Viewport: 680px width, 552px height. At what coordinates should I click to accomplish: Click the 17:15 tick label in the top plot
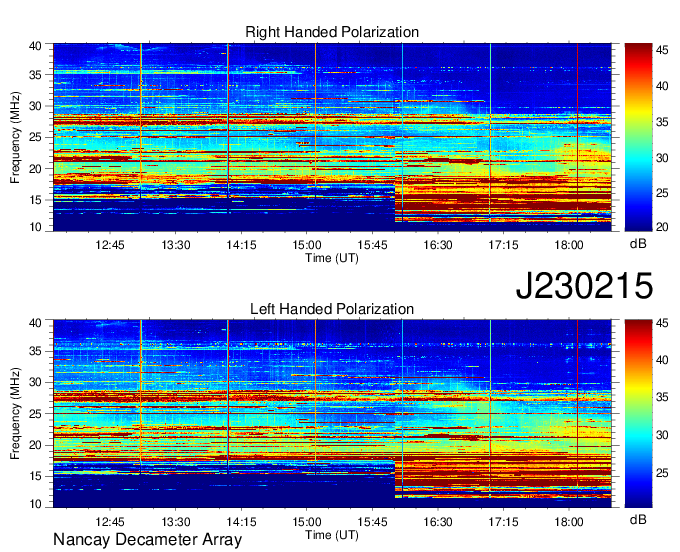tap(503, 245)
